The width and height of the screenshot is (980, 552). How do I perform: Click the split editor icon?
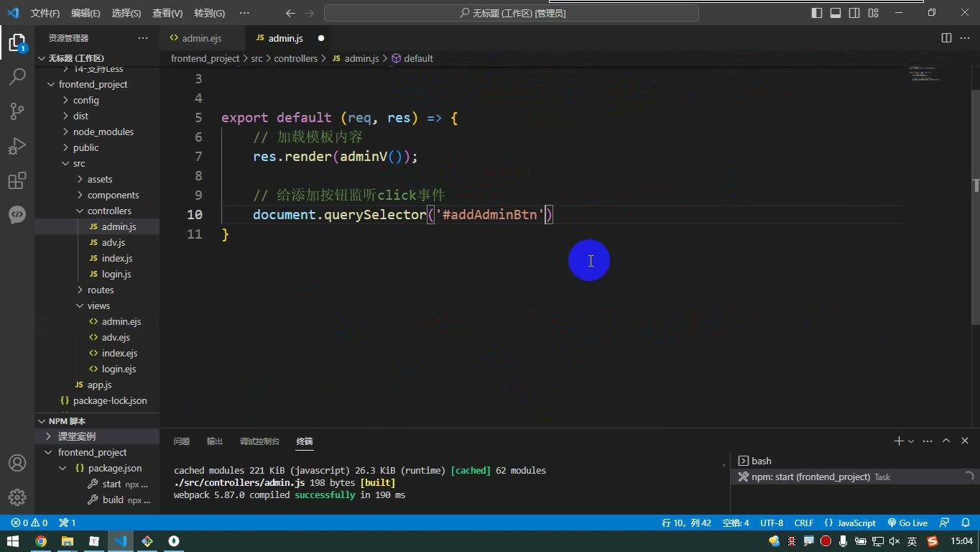tap(947, 38)
